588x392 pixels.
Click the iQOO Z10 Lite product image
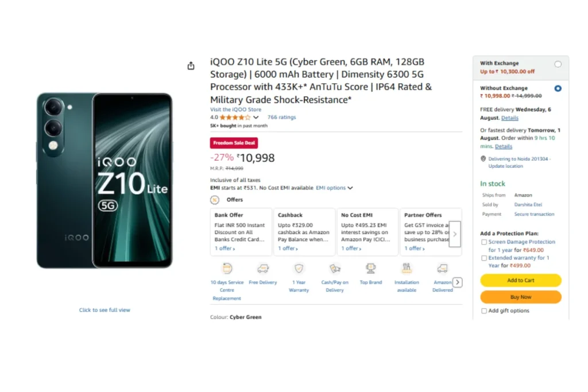(105, 180)
